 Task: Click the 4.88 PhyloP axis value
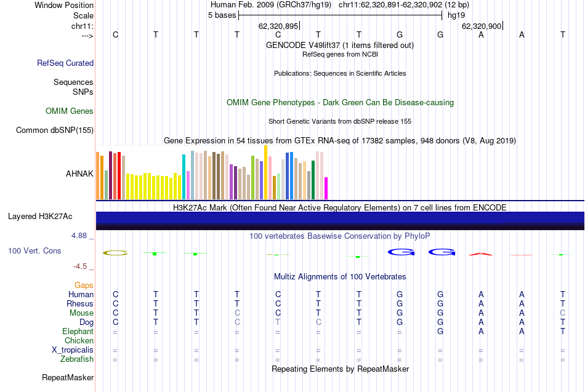(x=79, y=236)
